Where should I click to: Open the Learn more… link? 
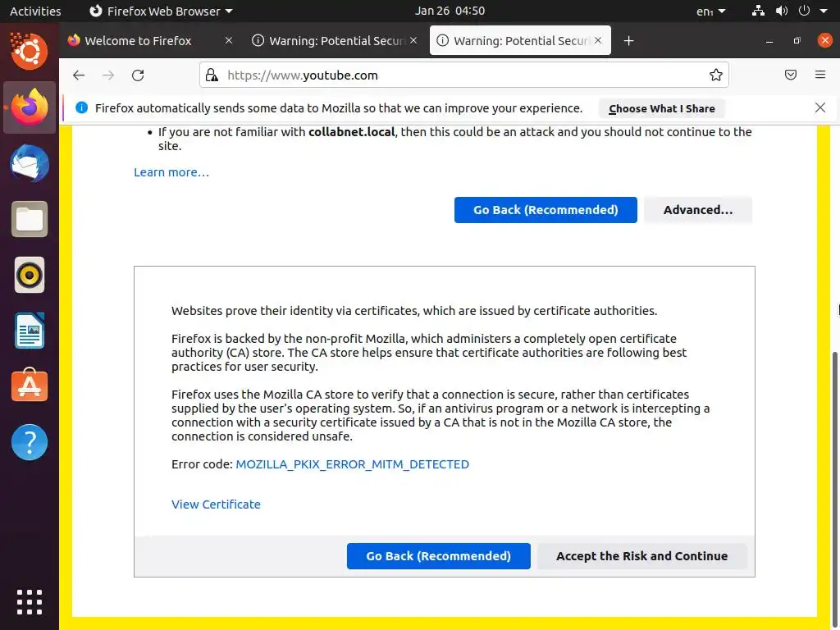point(171,172)
